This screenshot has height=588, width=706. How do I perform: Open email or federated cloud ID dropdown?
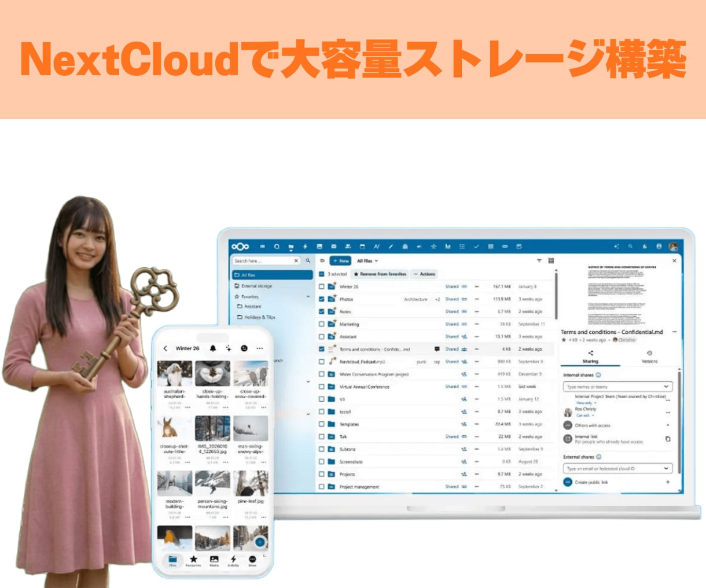click(x=666, y=469)
